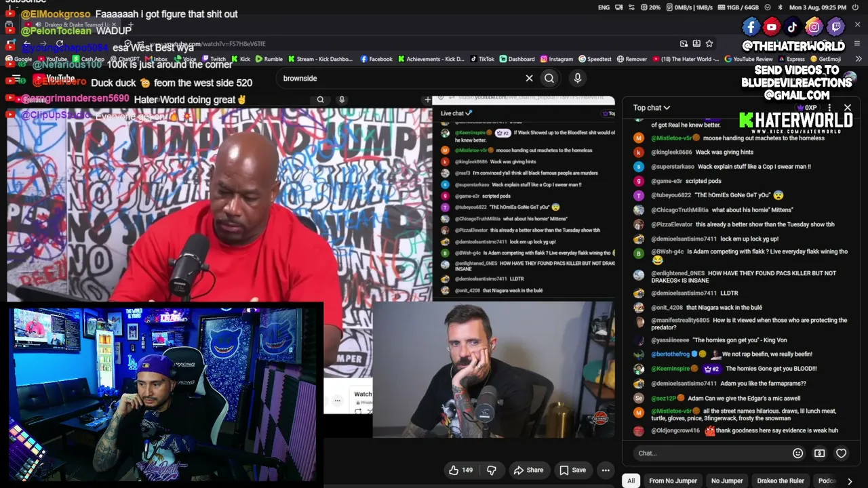Bookmark this page with star icon
The width and height of the screenshot is (868, 488).
coord(709,43)
